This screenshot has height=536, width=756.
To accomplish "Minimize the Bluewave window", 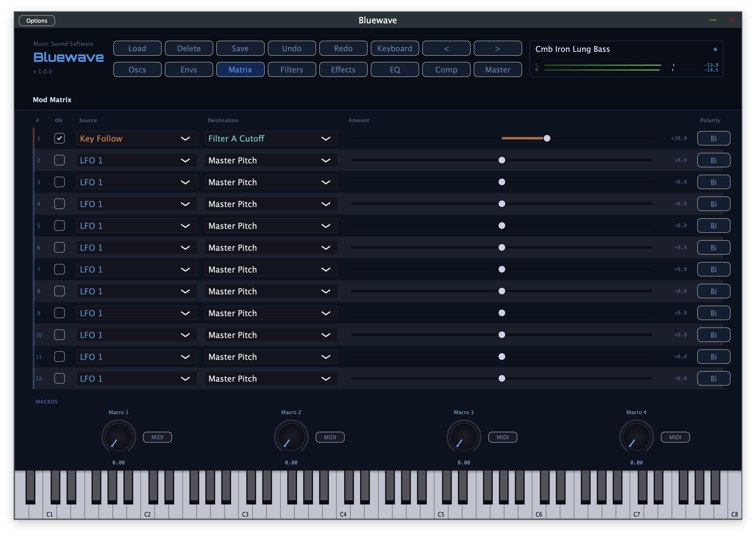I will (712, 20).
